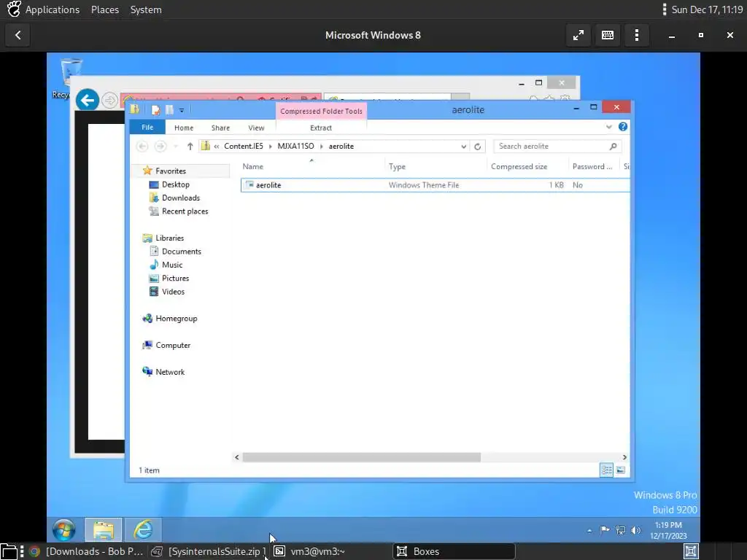Launch Internet Explorer from the taskbar
Screen dimensions: 747x560
143,529
